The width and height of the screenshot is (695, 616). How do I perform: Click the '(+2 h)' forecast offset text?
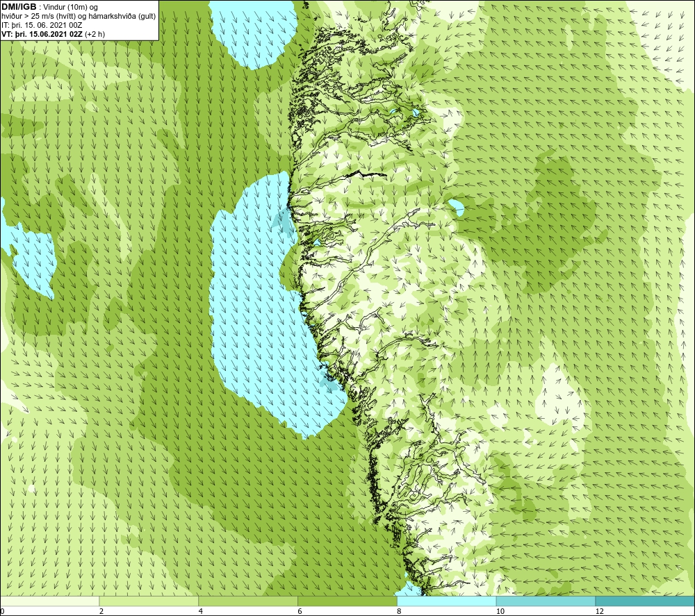pos(95,34)
